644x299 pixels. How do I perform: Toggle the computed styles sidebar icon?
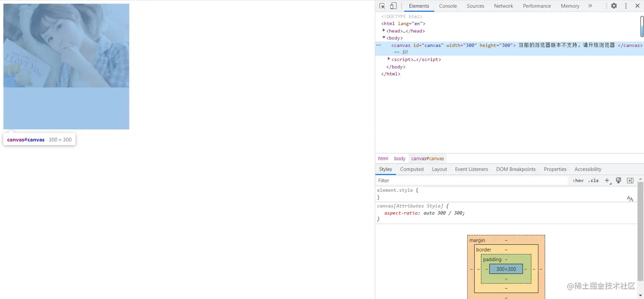tap(630, 181)
